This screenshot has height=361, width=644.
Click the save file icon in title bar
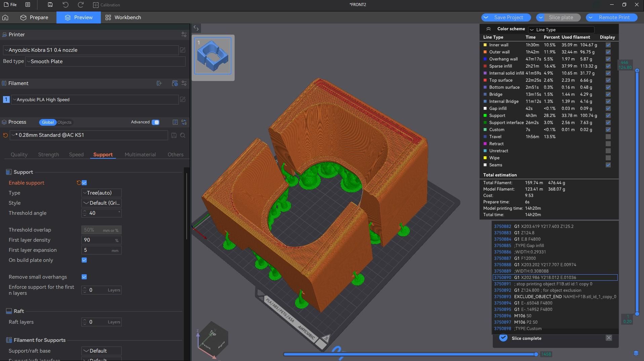(x=50, y=5)
